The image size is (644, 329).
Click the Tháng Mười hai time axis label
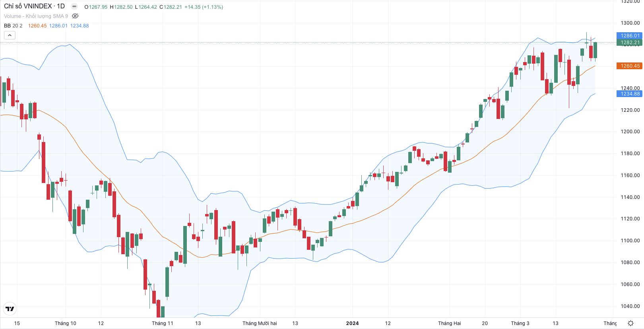click(x=260, y=323)
